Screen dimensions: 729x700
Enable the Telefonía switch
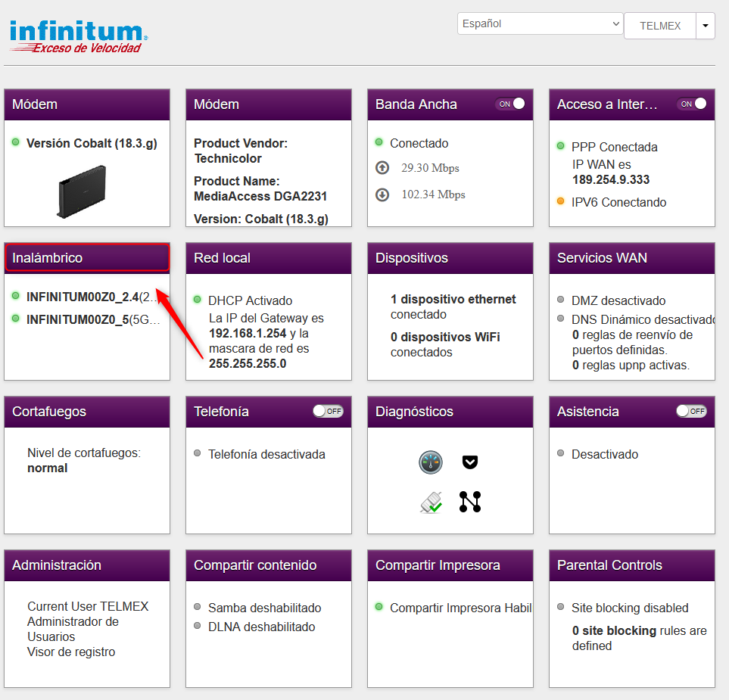pyautogui.click(x=327, y=411)
